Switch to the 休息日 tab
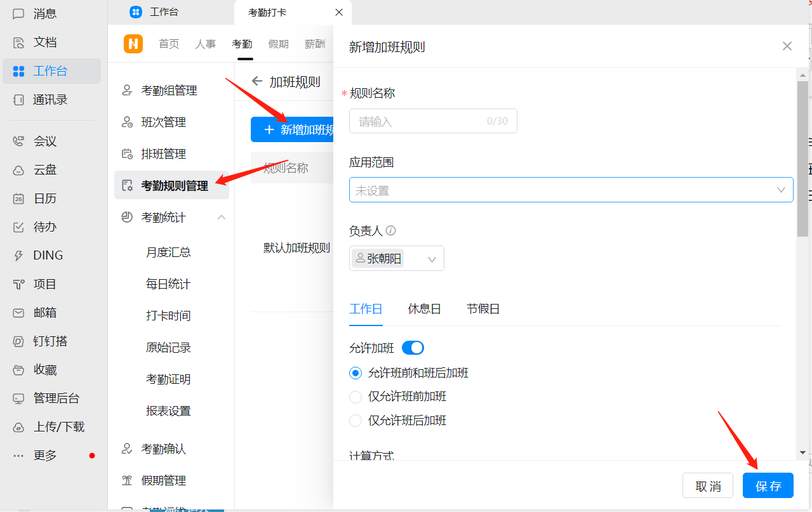 423,309
